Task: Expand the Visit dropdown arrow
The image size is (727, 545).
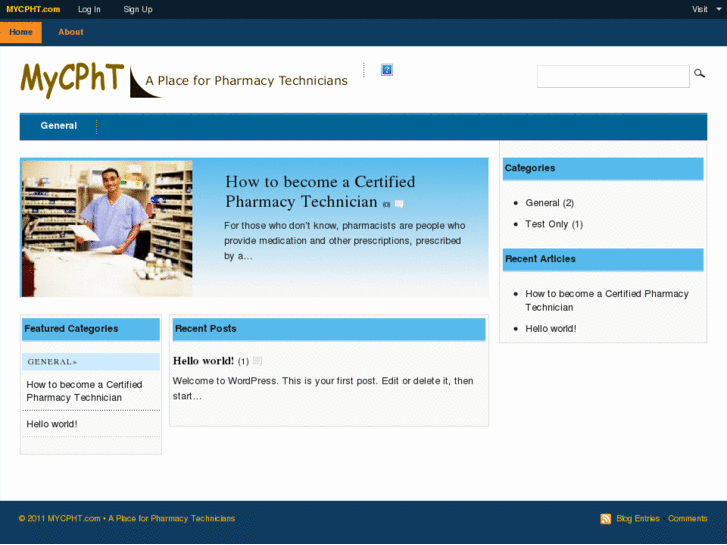Action: 719,9
